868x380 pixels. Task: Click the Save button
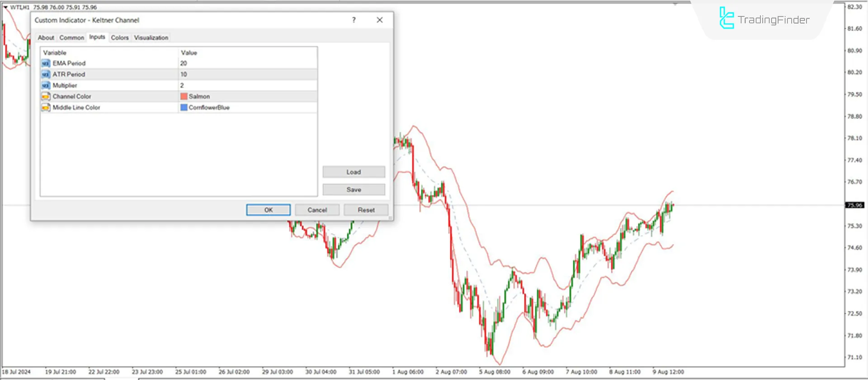click(354, 190)
